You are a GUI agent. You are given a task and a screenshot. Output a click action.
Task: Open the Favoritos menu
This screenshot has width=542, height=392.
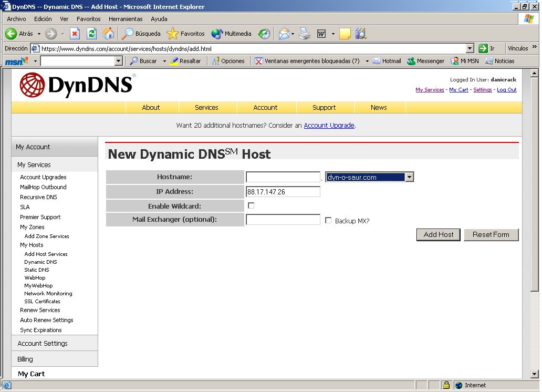(x=88, y=19)
